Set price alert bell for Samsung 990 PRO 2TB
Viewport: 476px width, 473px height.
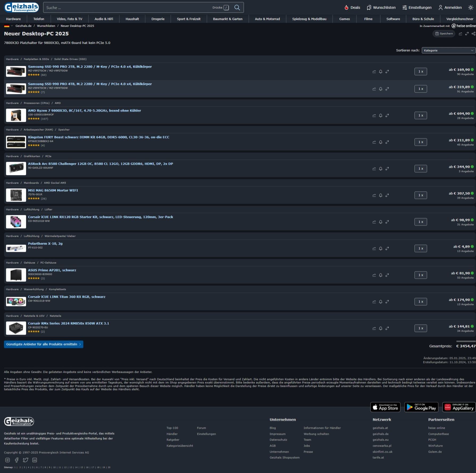coord(381,72)
